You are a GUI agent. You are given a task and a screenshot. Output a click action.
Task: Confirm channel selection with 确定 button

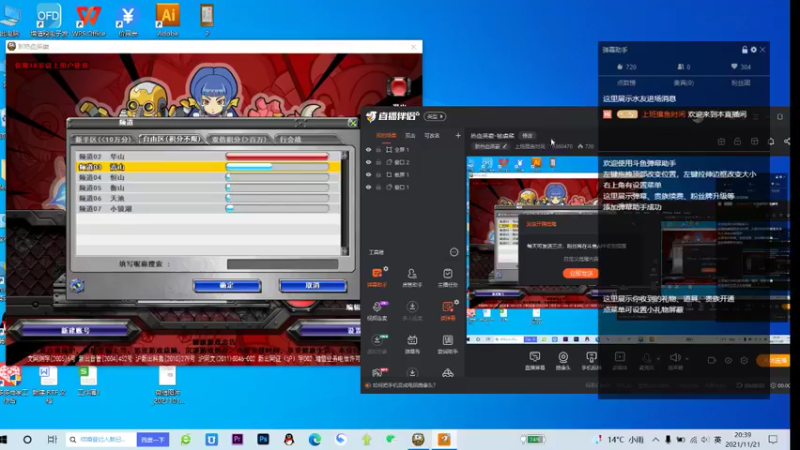pos(227,286)
